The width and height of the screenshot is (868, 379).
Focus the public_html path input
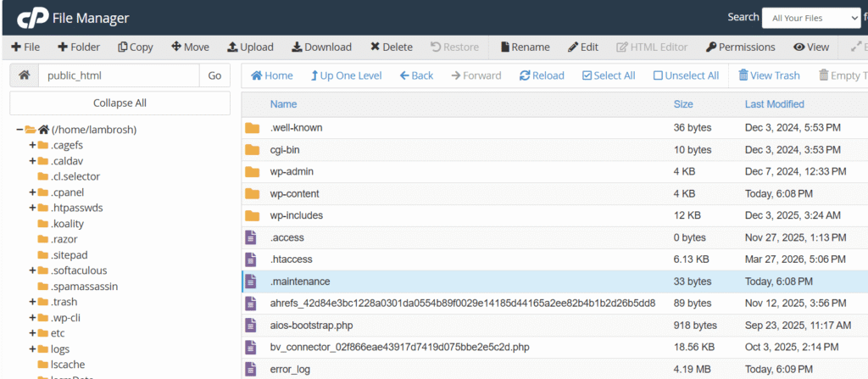119,75
